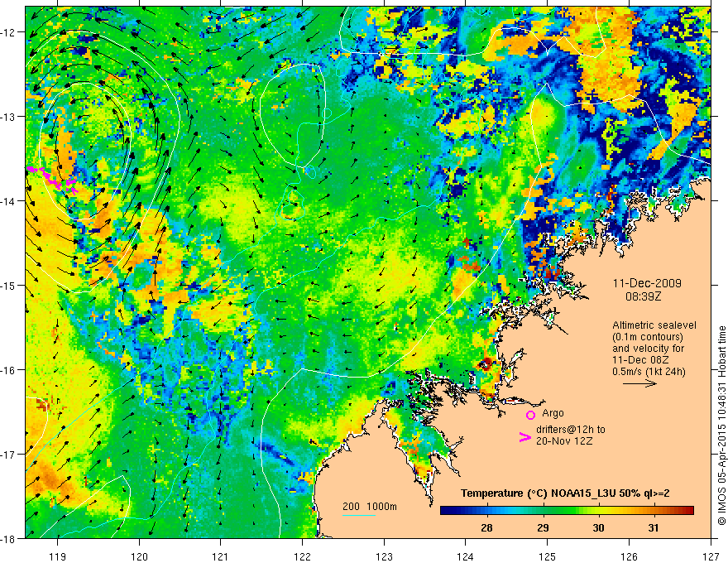The image size is (728, 563).
Task: Click the Temperature (°C) NOAA15_L3U title
Action: 565,493
